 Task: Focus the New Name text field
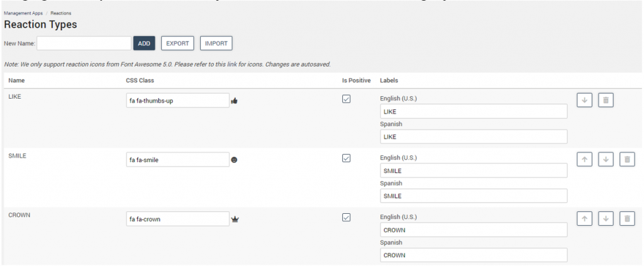[x=84, y=43]
